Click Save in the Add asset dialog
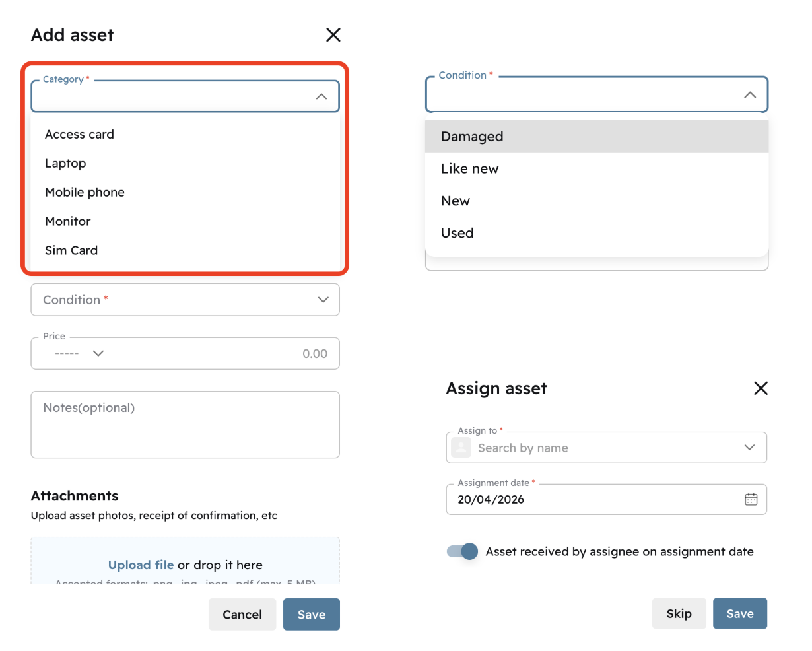 311,614
